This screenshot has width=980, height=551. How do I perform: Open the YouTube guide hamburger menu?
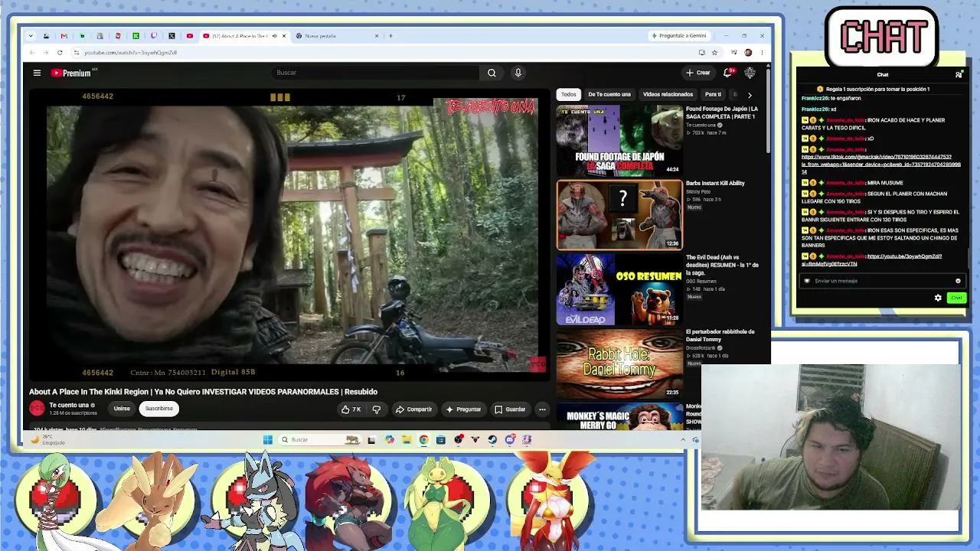pyautogui.click(x=37, y=73)
